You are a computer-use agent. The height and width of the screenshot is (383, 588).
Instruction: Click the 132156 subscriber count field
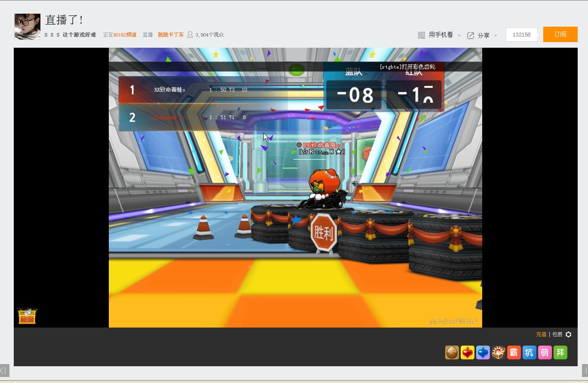point(522,35)
